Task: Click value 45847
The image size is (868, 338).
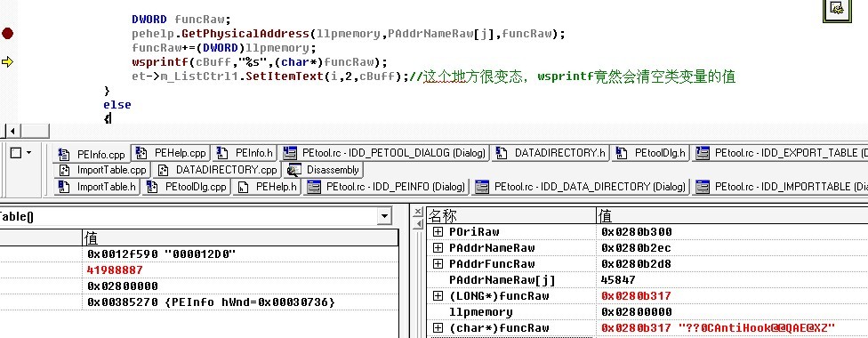Action: point(618,280)
